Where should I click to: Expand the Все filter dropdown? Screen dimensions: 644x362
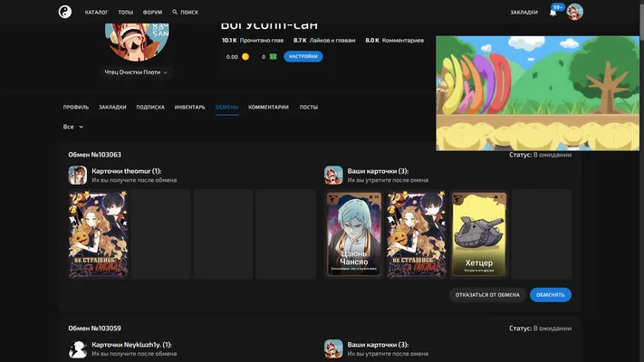(x=73, y=127)
